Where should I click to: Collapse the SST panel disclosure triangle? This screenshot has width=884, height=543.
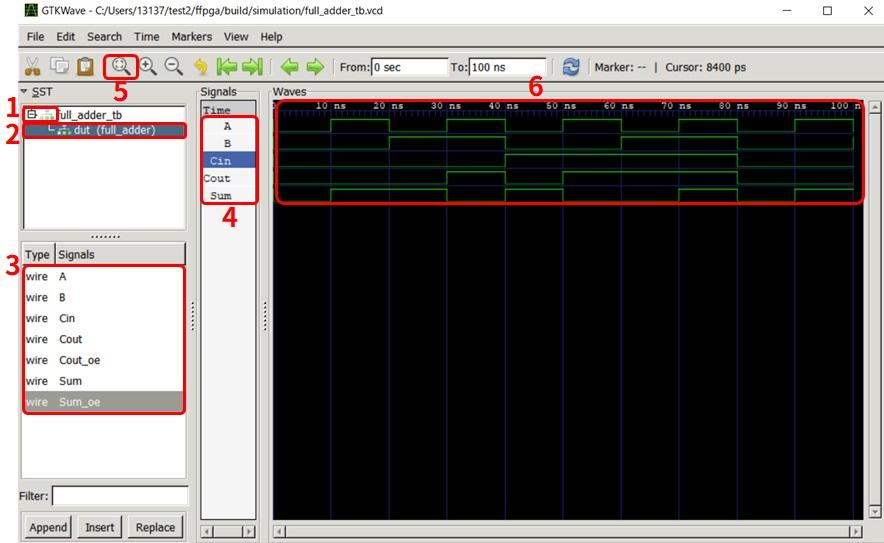(x=24, y=91)
